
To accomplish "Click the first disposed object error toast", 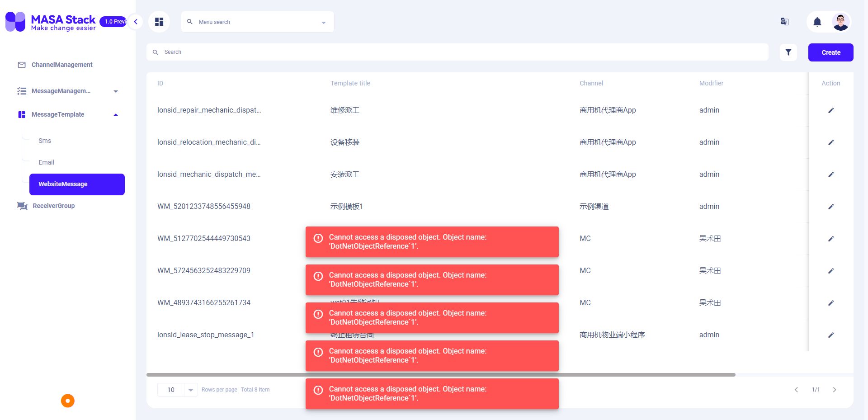I will (432, 242).
